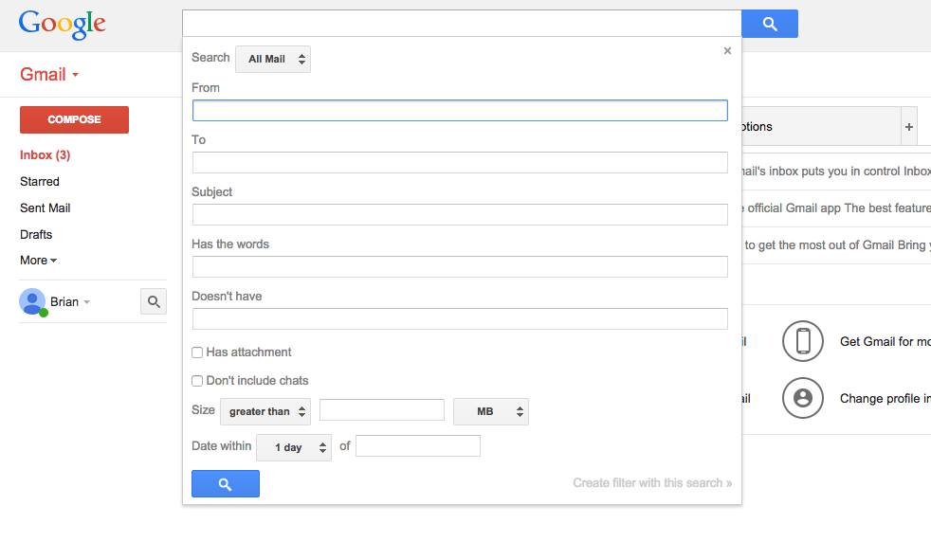Open the All Mail search scope dropdown
The height and width of the screenshot is (560, 931).
tap(273, 60)
